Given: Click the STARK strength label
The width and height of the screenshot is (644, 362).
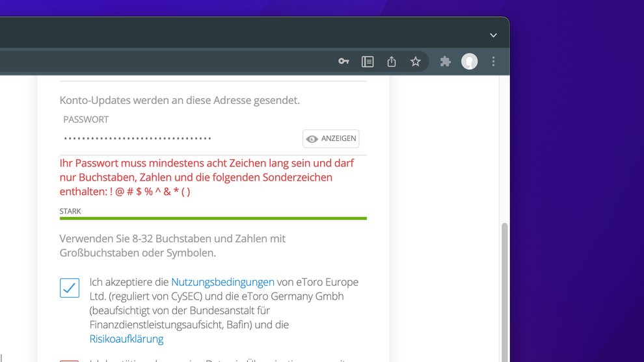Looking at the screenshot, I should pyautogui.click(x=70, y=211).
